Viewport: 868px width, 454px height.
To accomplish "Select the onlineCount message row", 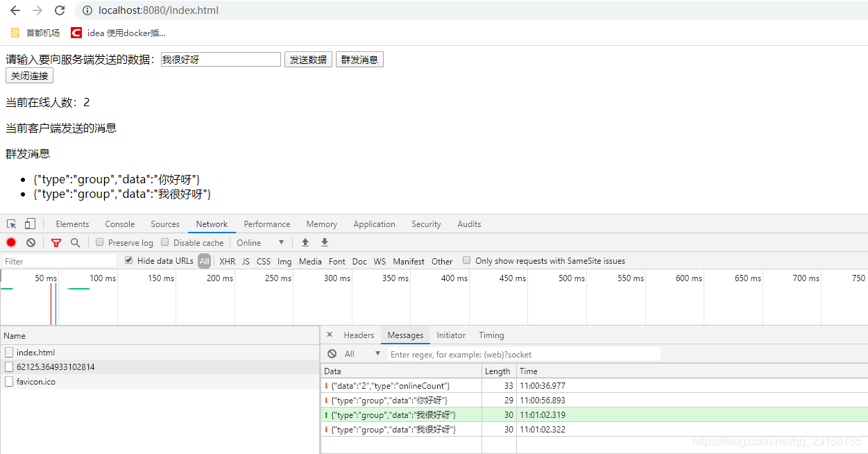I will click(594, 385).
